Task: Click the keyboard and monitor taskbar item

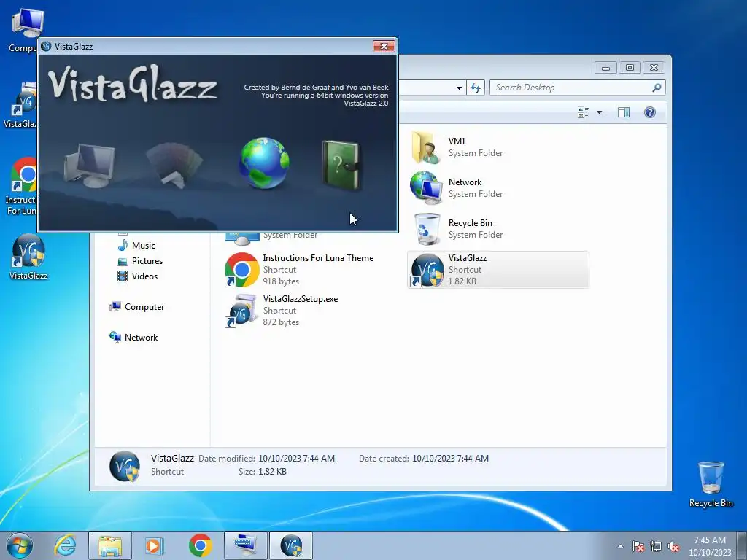Action: coord(246,545)
